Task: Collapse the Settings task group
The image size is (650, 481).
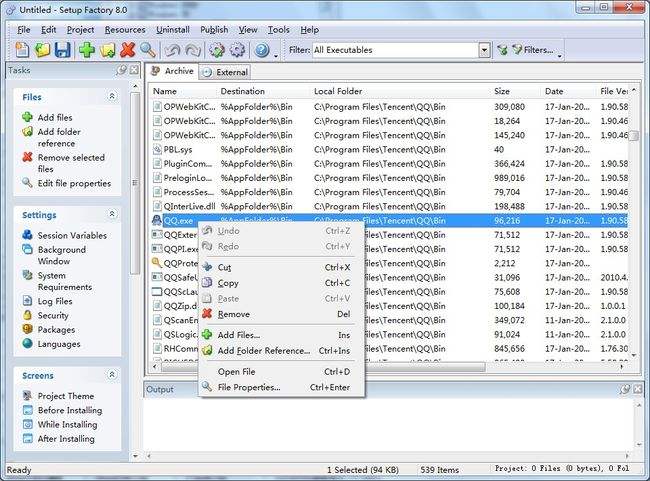Action: tap(112, 214)
